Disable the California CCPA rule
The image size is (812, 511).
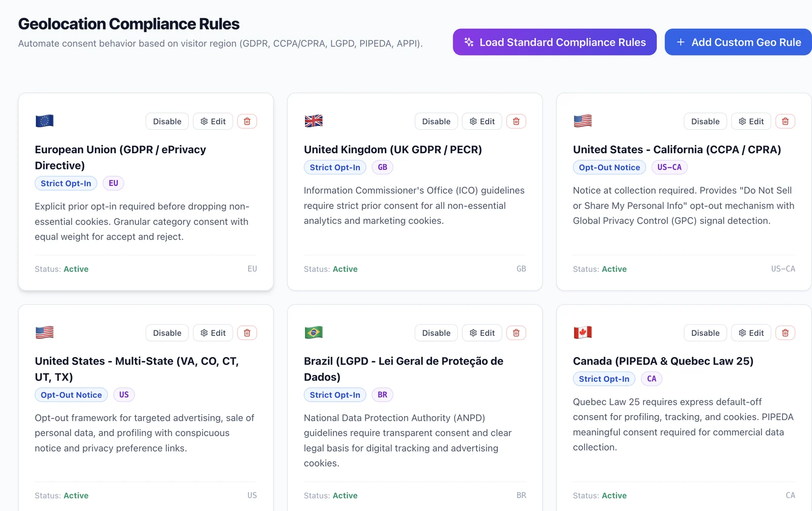click(x=705, y=121)
